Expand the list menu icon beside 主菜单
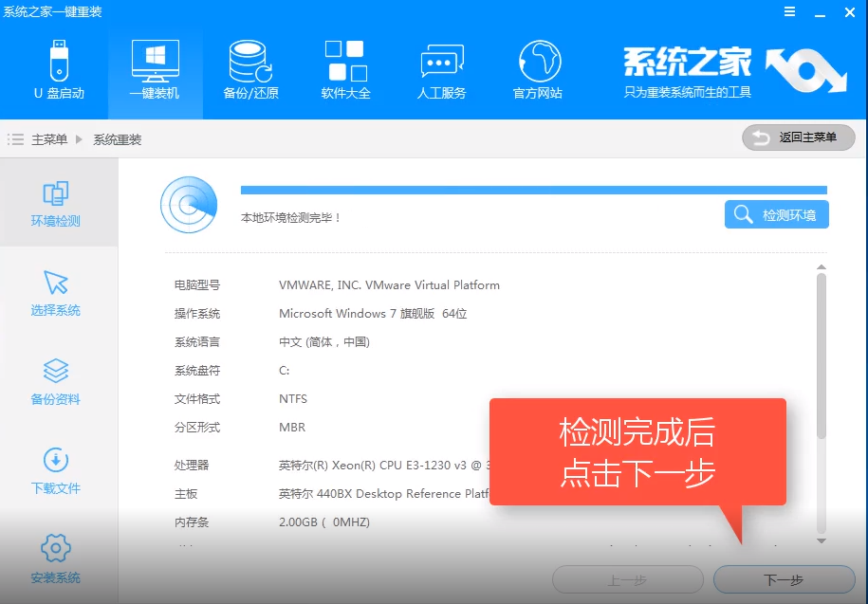 16,137
